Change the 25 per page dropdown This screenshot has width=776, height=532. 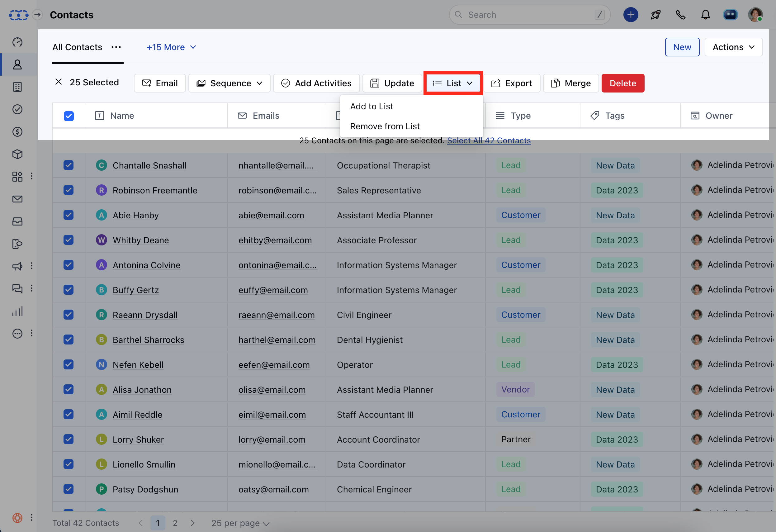240,523
